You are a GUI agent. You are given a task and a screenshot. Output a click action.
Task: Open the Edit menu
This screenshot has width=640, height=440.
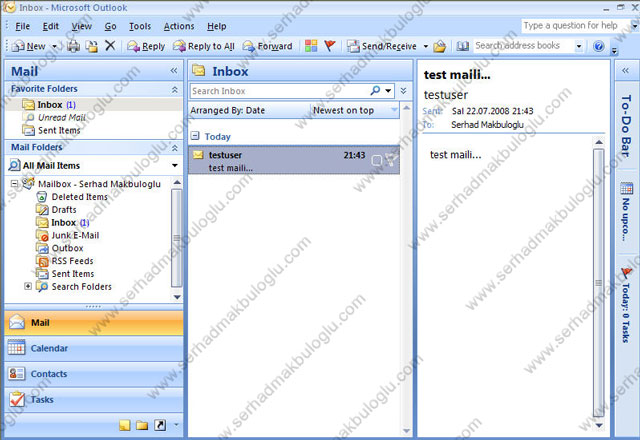[51, 26]
